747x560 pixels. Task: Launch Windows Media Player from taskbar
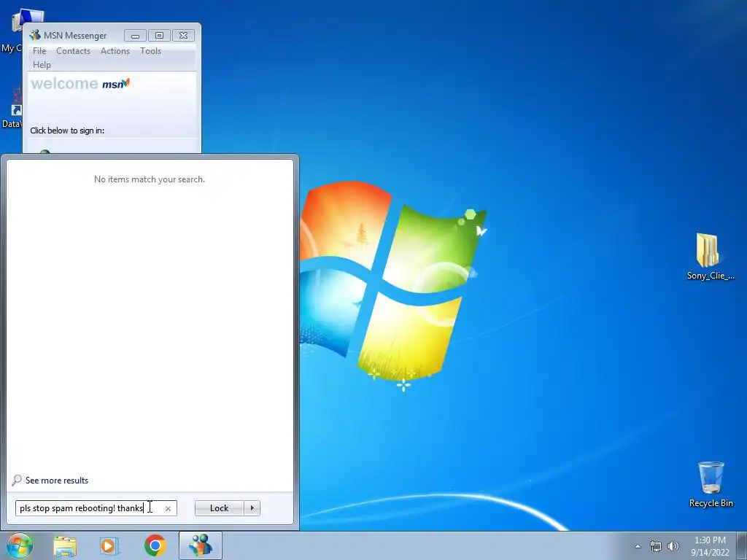(x=109, y=545)
